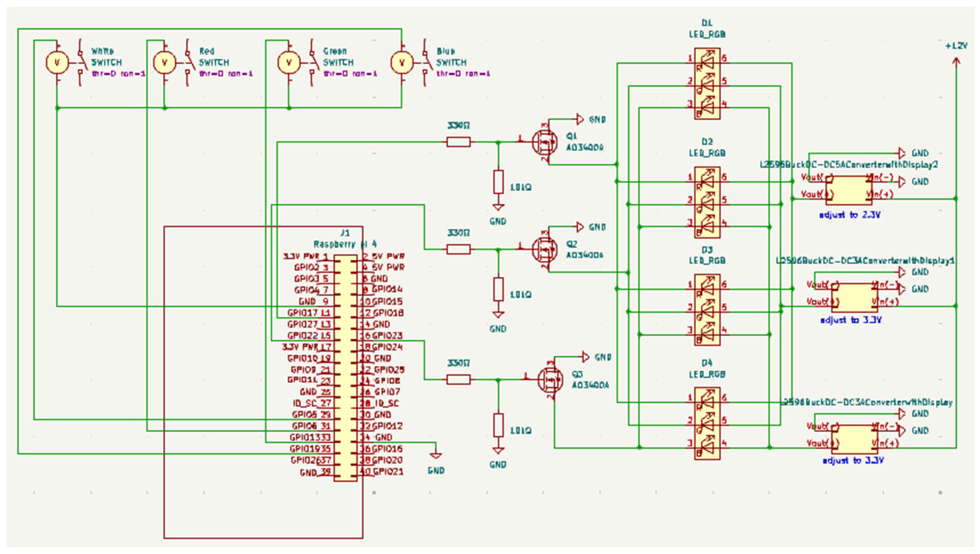980x554 pixels.
Task: Click the GPIO21 pin 40 label
Action: (389, 472)
